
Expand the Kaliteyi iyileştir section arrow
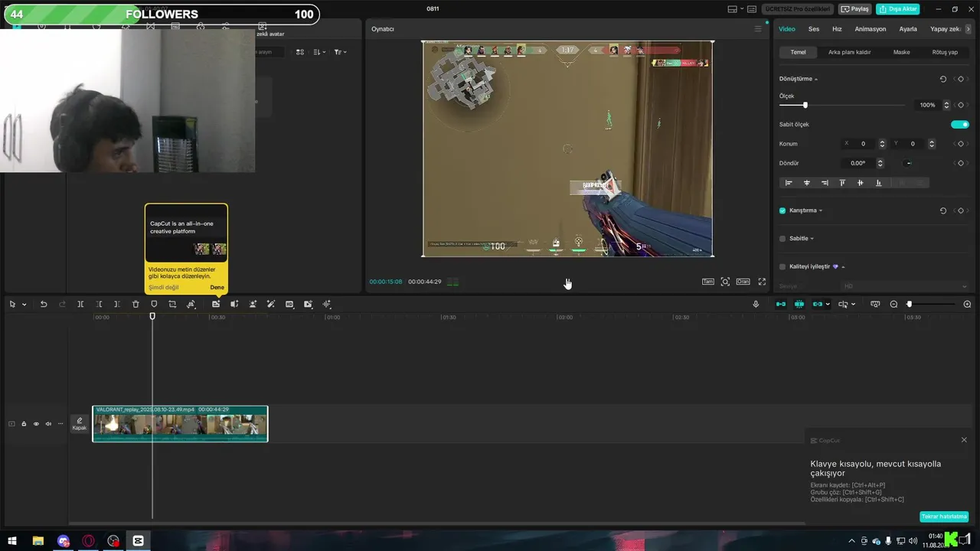coord(843,267)
